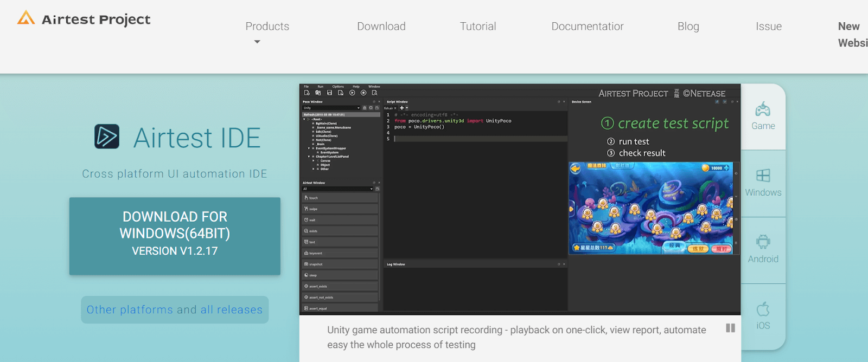This screenshot has width=868, height=362.
Task: Open the Issue nav link
Action: 769,26
